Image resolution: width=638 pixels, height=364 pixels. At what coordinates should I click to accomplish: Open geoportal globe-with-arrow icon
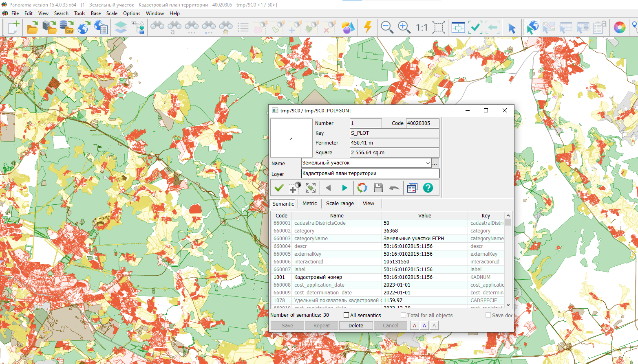point(84,28)
